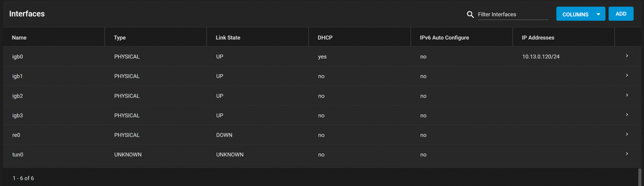The width and height of the screenshot is (644, 186).
Task: Sort by IPv6 Auto Configure header
Action: tap(444, 38)
